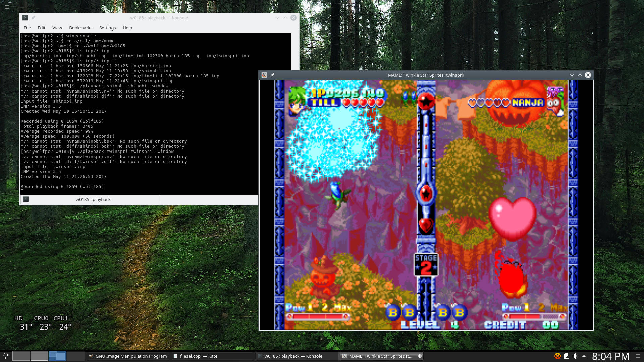Click the orange notification tray icon
The height and width of the screenshot is (362, 644).
point(557,356)
